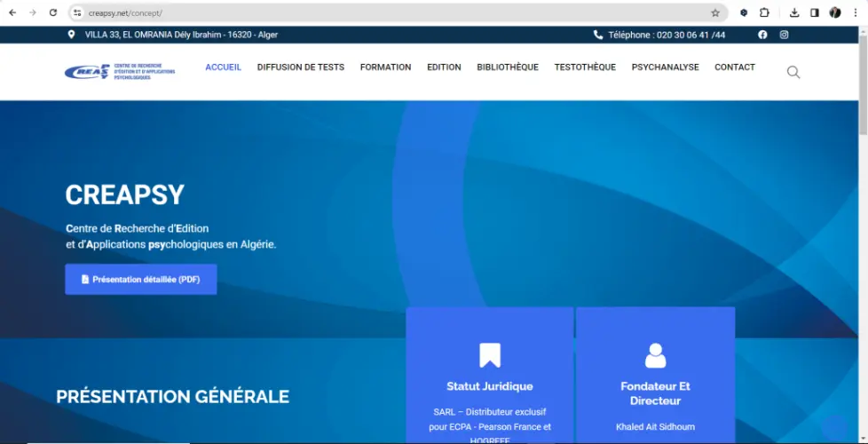The width and height of the screenshot is (868, 444).
Task: Click the floating blue circle button at bottom right
Action: [834, 427]
